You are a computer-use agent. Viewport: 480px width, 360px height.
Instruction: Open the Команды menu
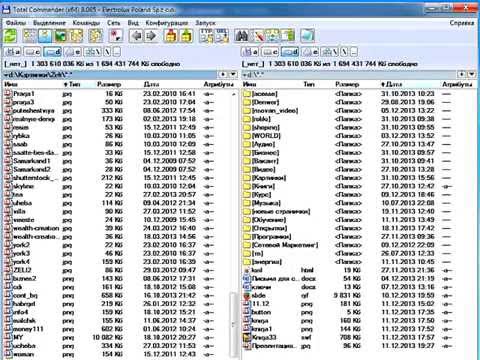(86, 23)
